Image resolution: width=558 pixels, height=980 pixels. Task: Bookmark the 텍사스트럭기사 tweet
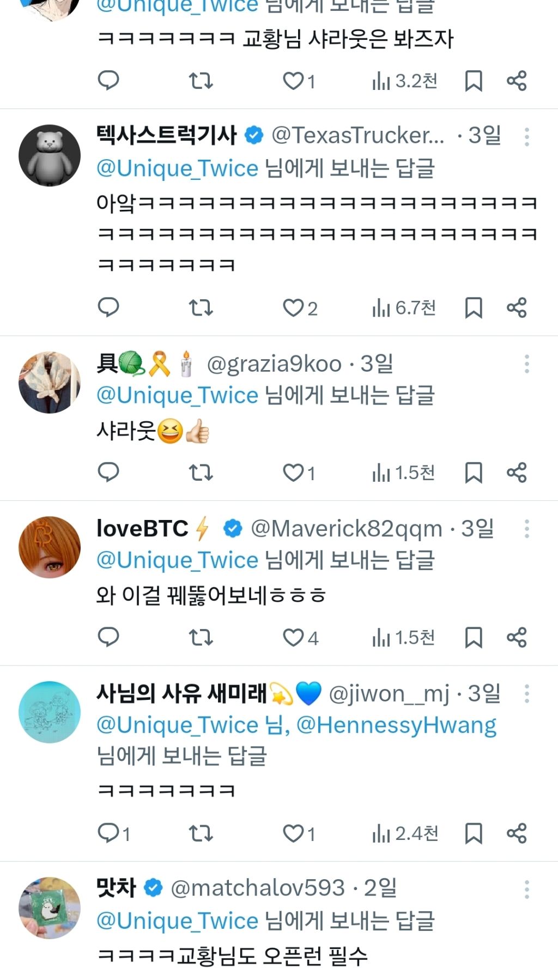click(473, 308)
